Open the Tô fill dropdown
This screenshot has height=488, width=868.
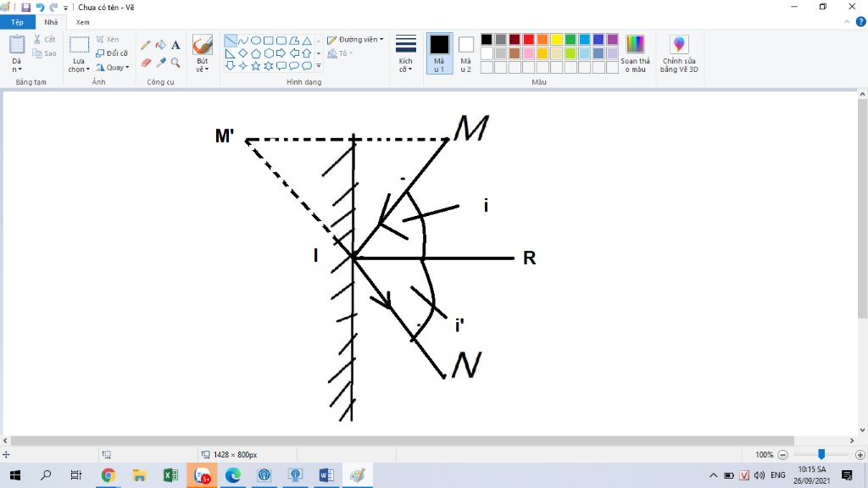click(x=341, y=53)
